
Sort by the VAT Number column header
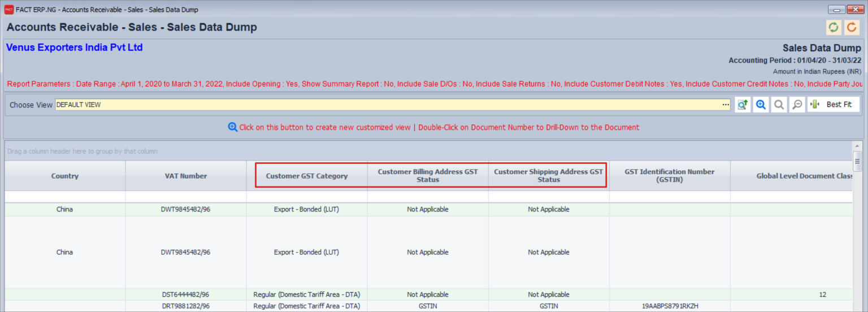[x=186, y=176]
